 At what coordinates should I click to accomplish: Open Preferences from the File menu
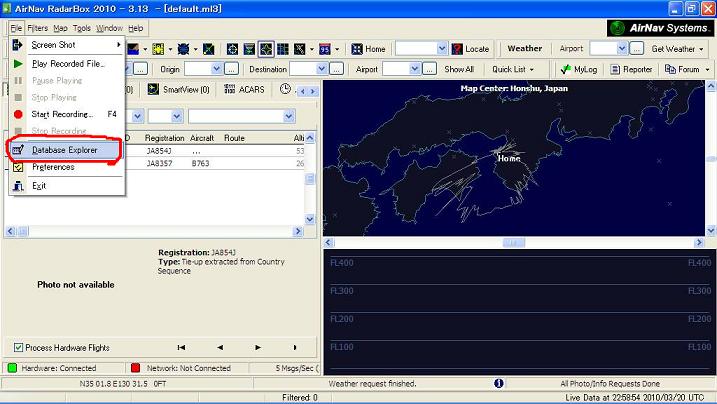click(x=66, y=167)
